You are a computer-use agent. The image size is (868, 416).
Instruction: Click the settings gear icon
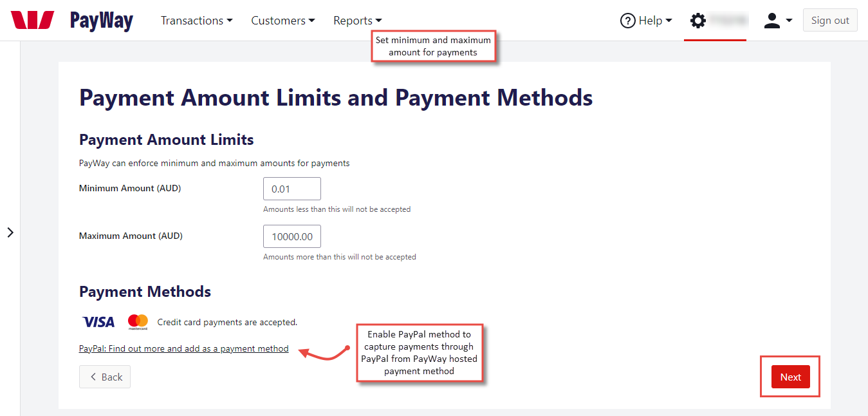[697, 21]
